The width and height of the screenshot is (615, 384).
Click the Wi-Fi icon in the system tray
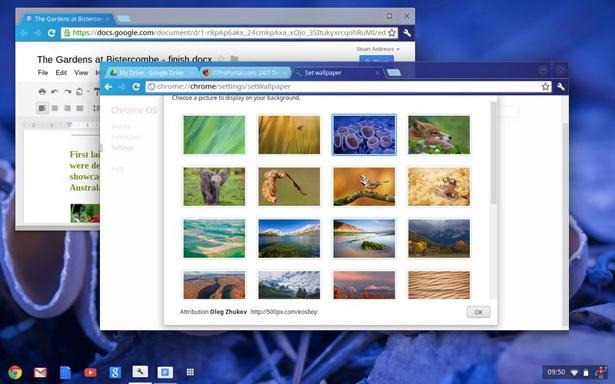pos(574,372)
